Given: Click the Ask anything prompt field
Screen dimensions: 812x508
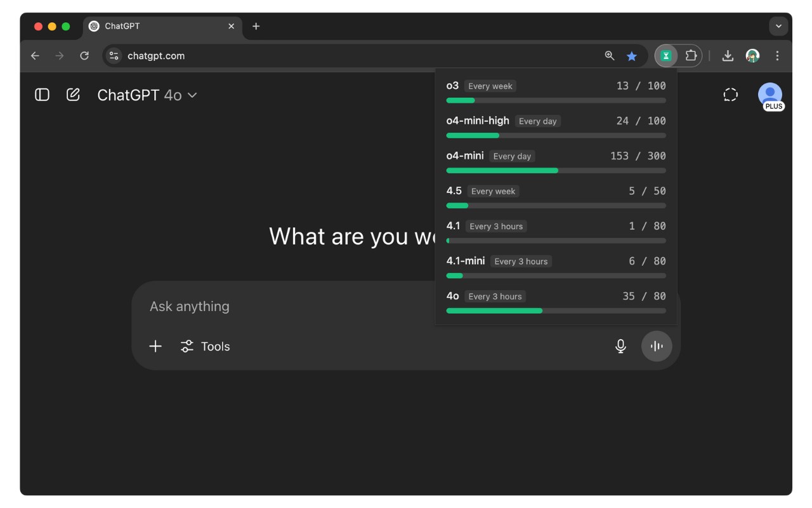Looking at the screenshot, I should click(x=406, y=306).
